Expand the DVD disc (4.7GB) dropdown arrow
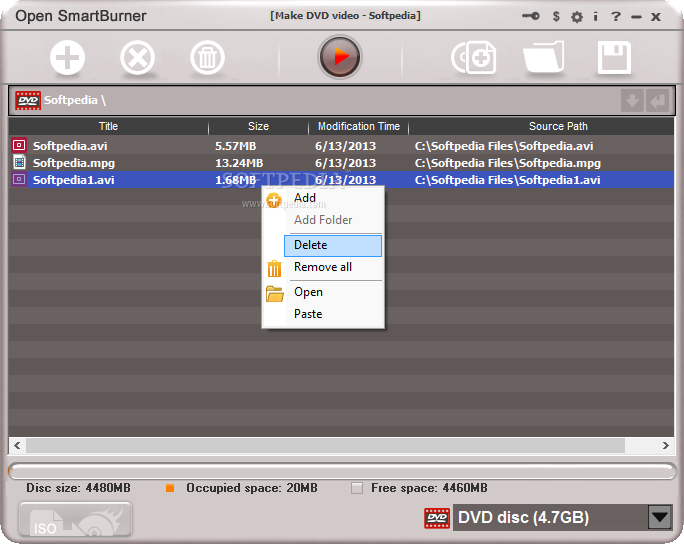 660,517
